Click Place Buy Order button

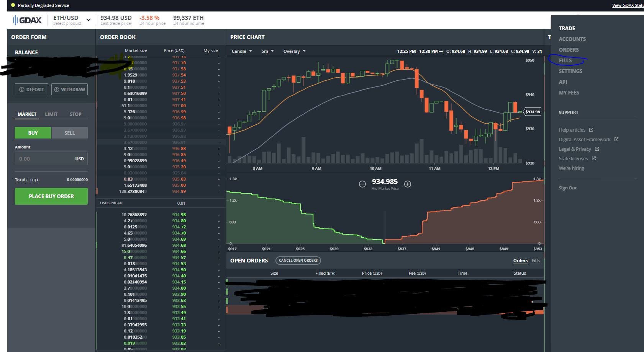[x=51, y=196]
